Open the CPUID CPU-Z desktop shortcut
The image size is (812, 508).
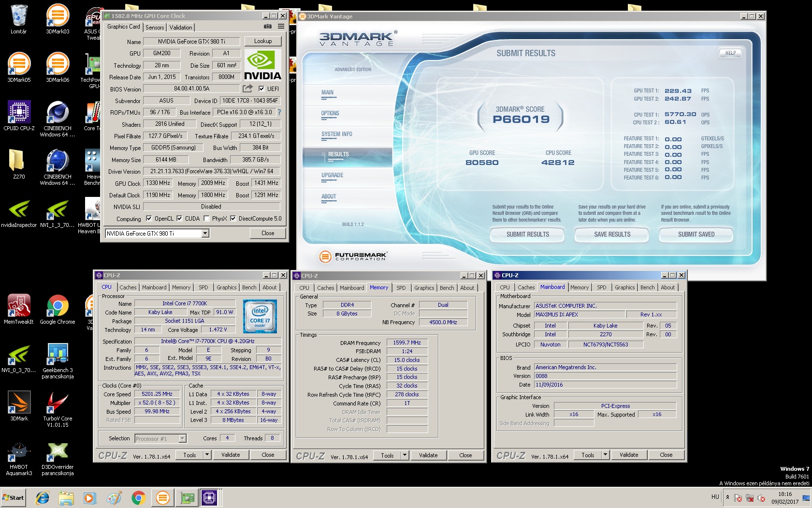(19, 116)
